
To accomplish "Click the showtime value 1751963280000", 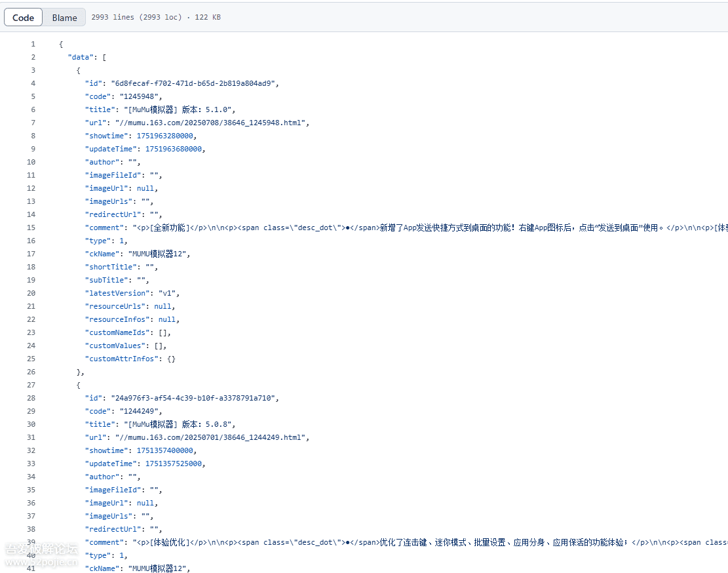I will pos(166,136).
